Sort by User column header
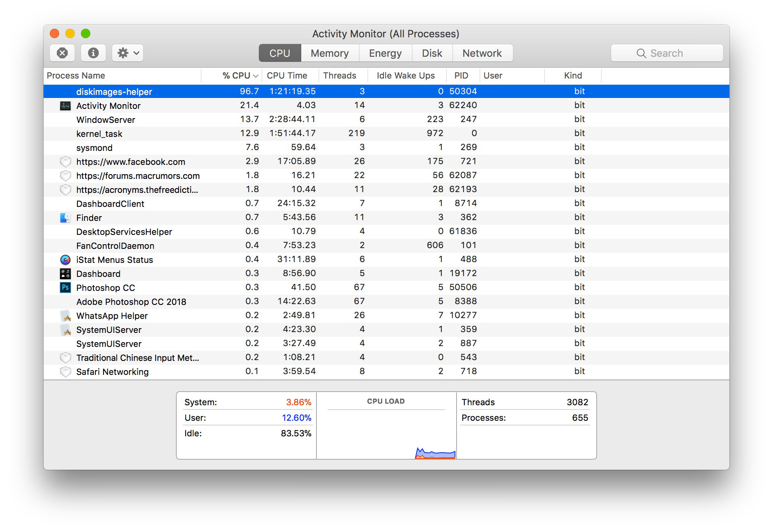 pyautogui.click(x=512, y=76)
